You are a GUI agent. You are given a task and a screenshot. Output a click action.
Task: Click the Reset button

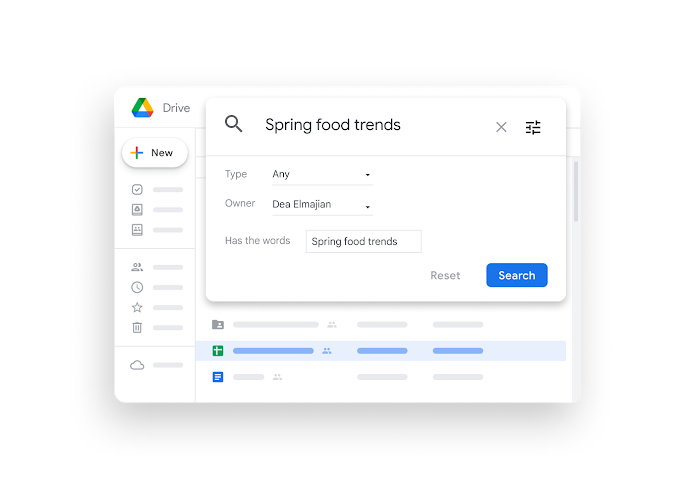pyautogui.click(x=445, y=275)
